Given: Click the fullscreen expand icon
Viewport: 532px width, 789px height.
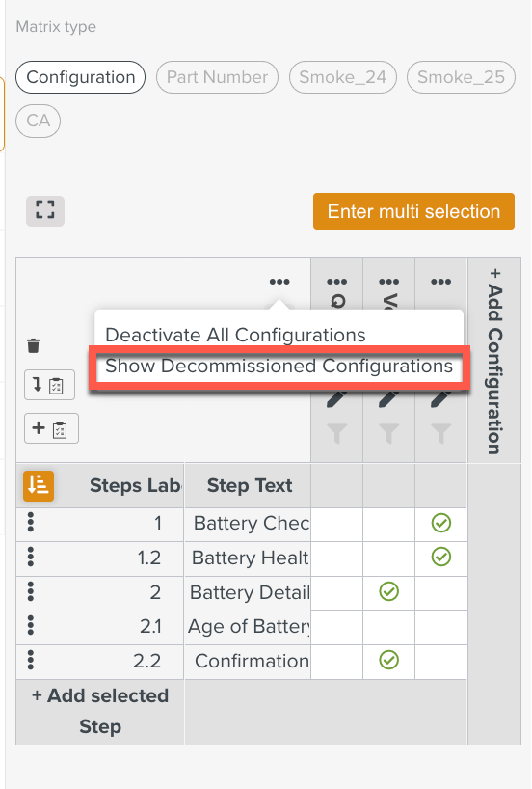Looking at the screenshot, I should tap(45, 210).
